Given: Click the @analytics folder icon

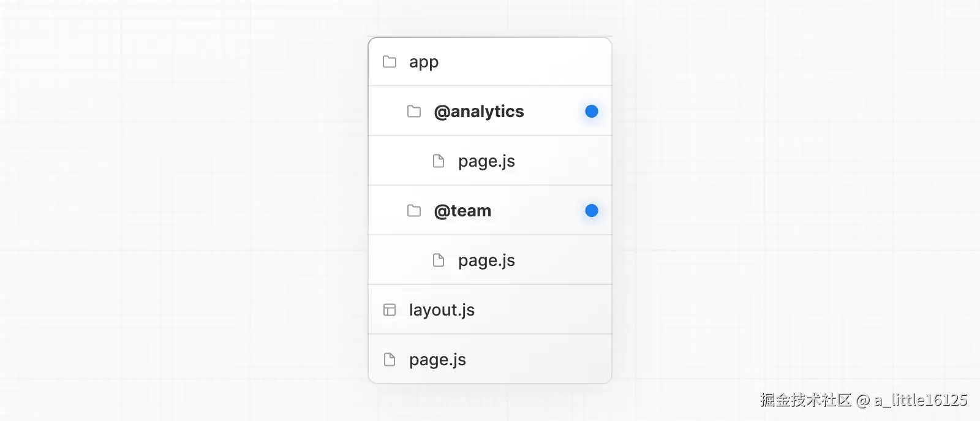Looking at the screenshot, I should coord(414,112).
